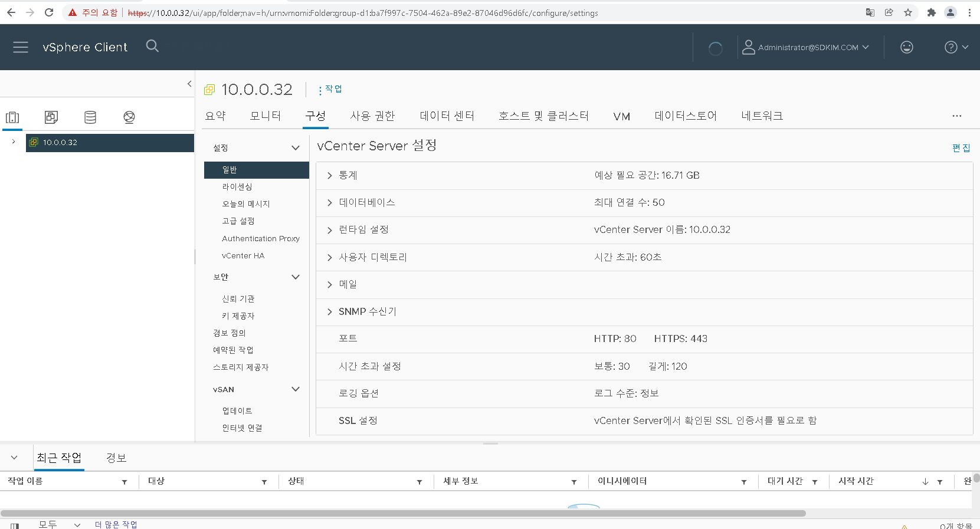Image resolution: width=980 pixels, height=529 pixels.
Task: Click filter icon on 이니시에이터 column
Action: (744, 482)
